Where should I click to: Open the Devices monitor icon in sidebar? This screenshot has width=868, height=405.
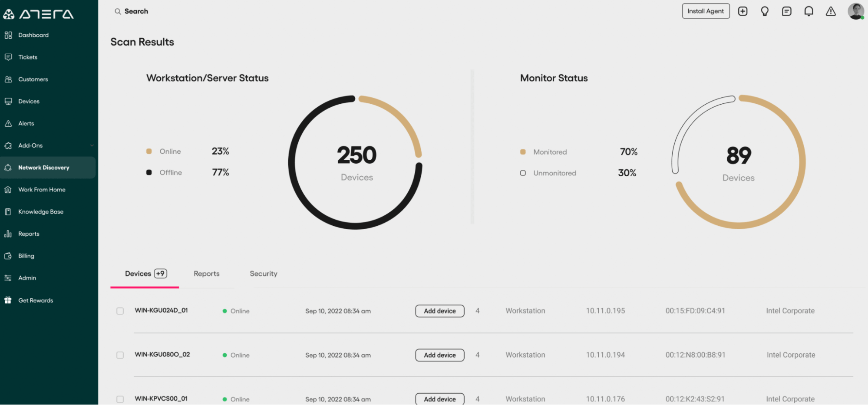tap(8, 102)
